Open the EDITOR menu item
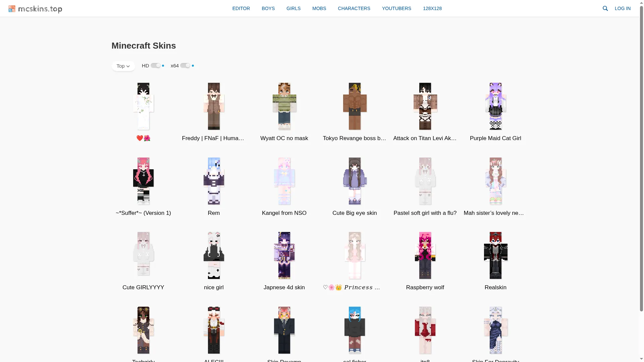 [x=241, y=8]
